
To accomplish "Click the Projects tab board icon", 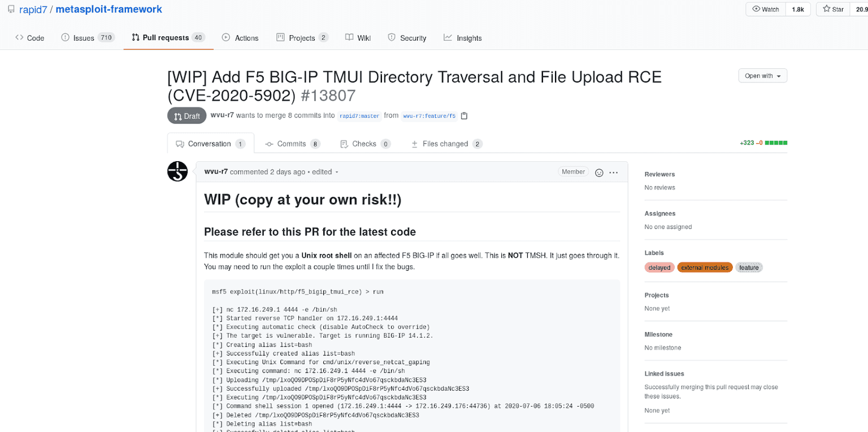I will 280,38.
